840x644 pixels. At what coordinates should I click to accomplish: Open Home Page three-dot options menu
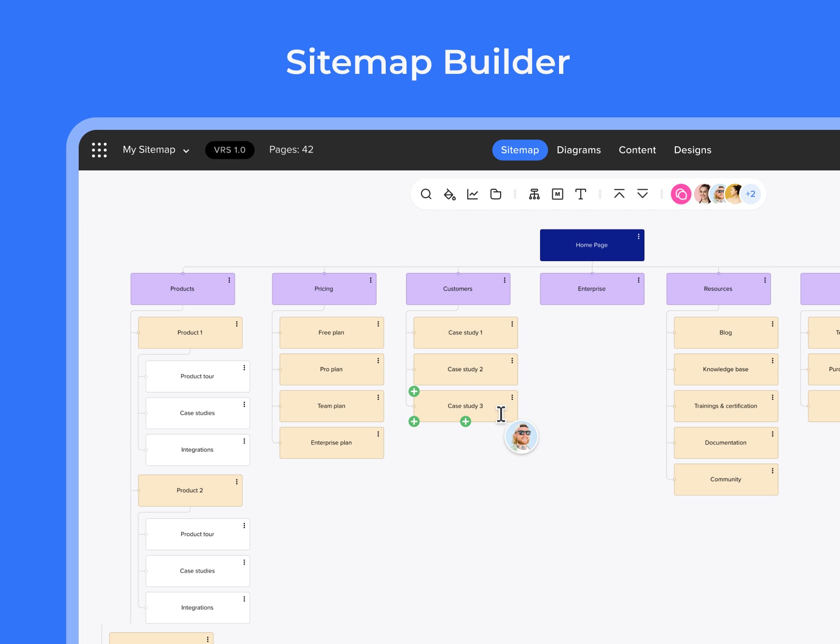click(638, 237)
